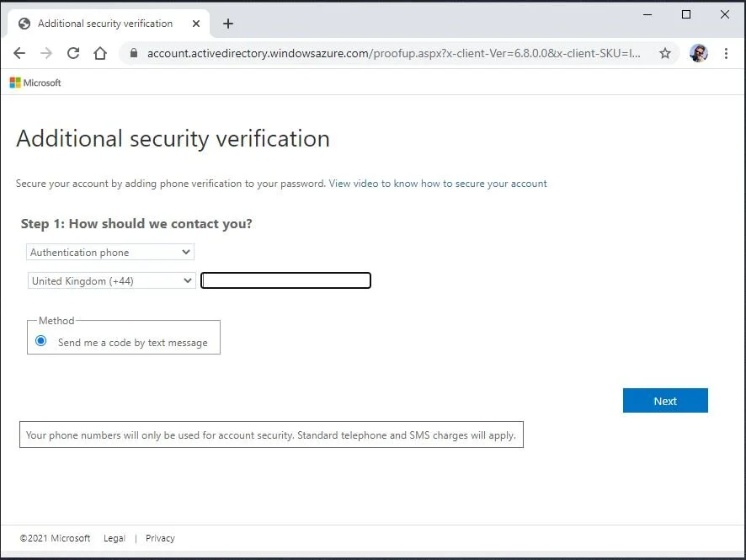The height and width of the screenshot is (560, 746).
Task: Open the browser home page
Action: pyautogui.click(x=100, y=53)
